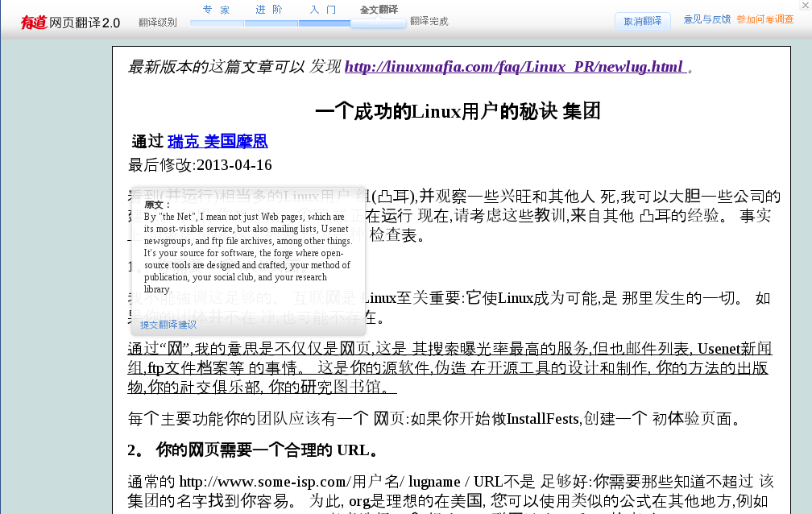Click the page title 一个成功的Linux用户的秘诀 集团
812x514 pixels.
[458, 111]
